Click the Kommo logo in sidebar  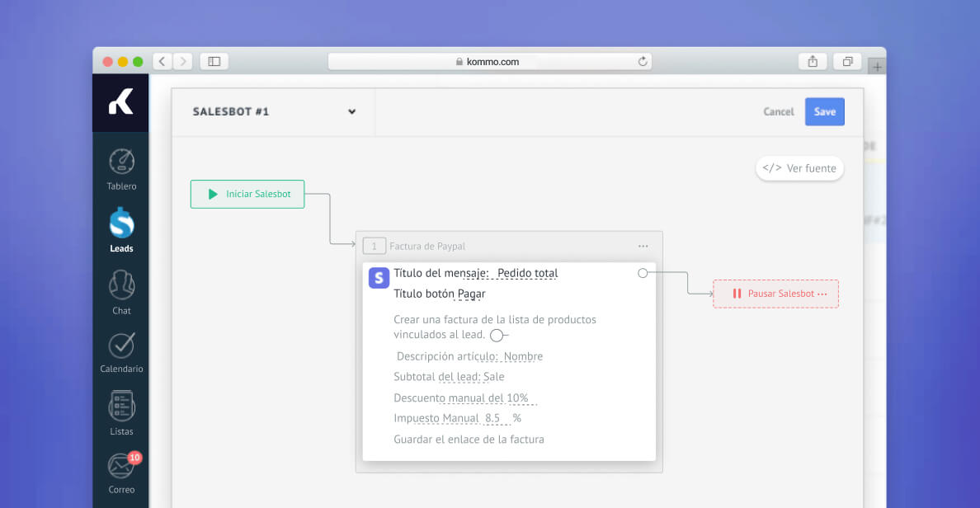pos(120,102)
